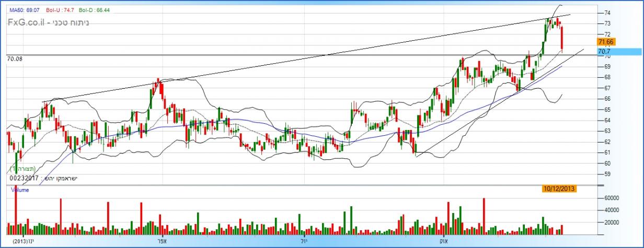644x248 pixels.
Task: Click the 70.08 horizontal support line label
Action: click(15, 60)
